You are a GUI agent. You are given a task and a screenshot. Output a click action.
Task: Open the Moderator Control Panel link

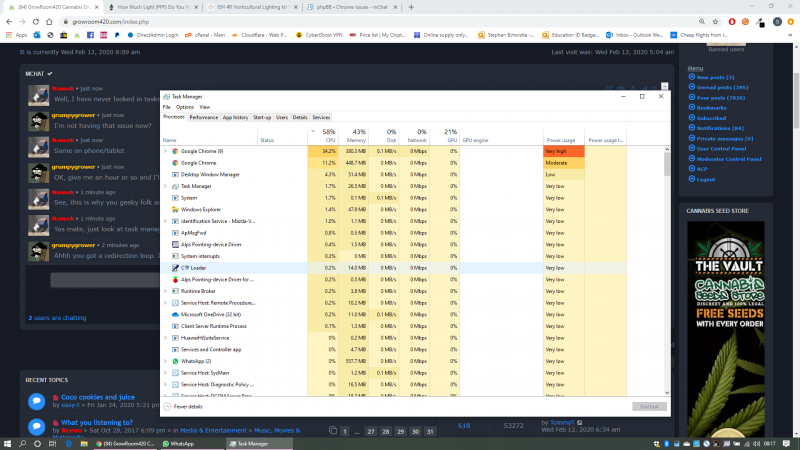click(728, 158)
